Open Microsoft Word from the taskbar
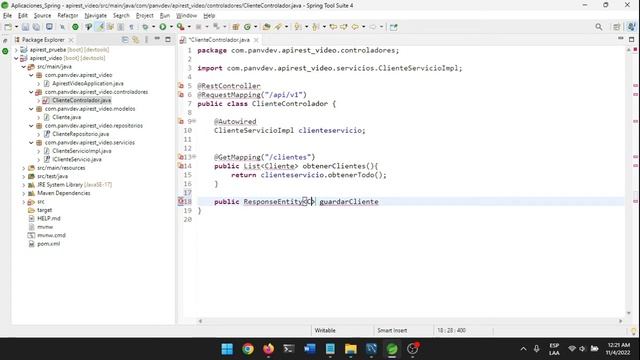640x360 pixels. tap(309, 349)
